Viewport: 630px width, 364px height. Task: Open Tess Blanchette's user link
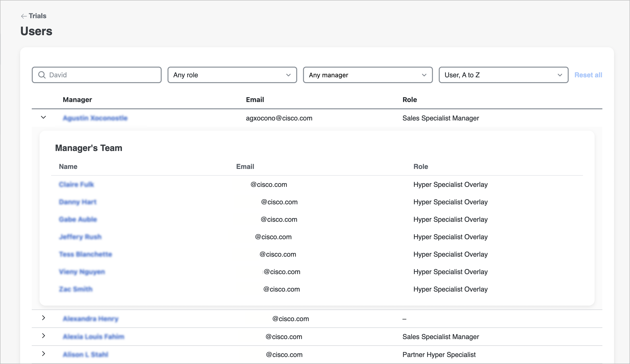tap(86, 254)
